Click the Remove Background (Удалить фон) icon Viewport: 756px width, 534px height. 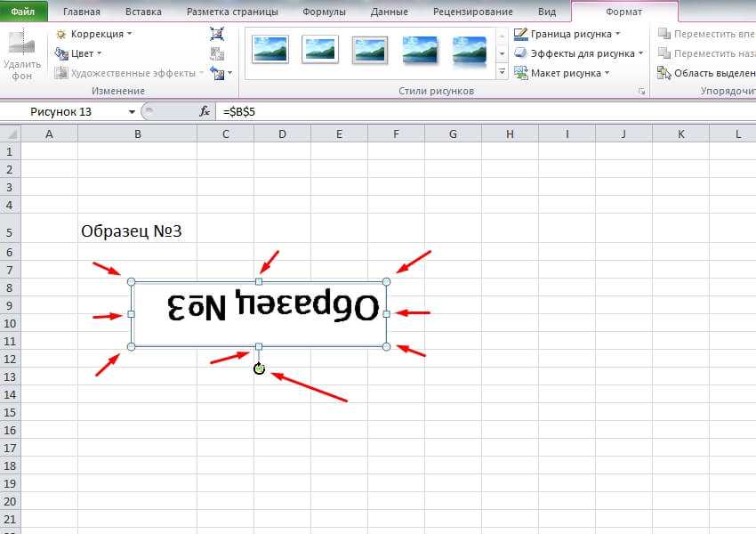(x=21, y=54)
